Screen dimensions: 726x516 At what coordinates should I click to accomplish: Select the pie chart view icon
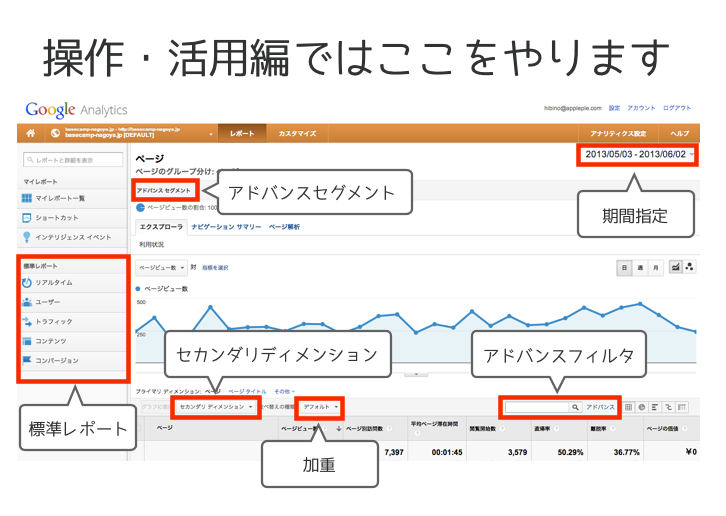click(642, 407)
